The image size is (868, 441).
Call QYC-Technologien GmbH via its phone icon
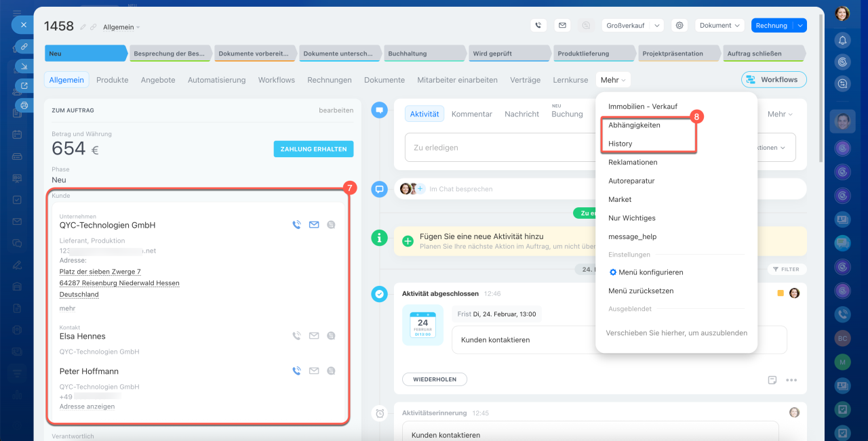click(296, 225)
